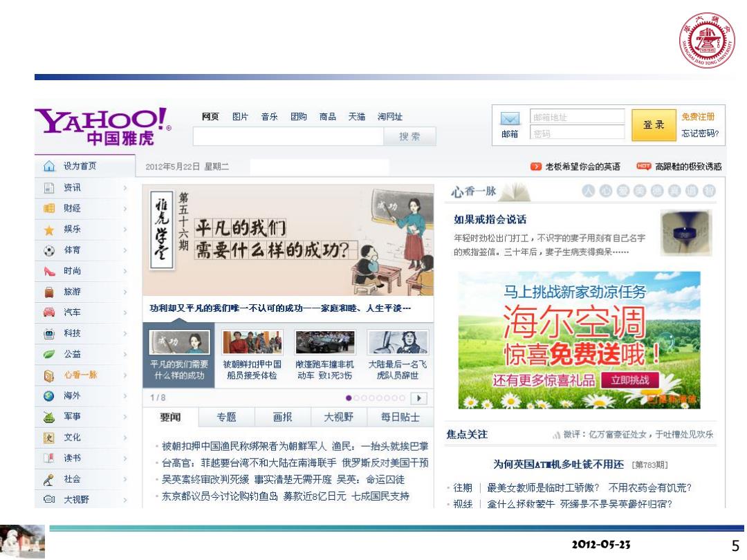This screenshot has height=560, width=747.
Task: Select the globe icon for 海外
Action: click(x=49, y=396)
